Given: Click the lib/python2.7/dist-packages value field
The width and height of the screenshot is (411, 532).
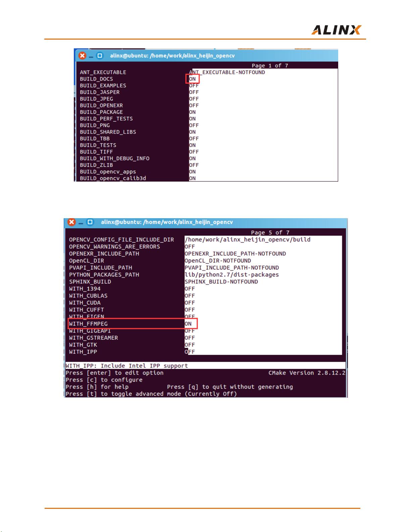Looking at the screenshot, I should tap(232, 275).
